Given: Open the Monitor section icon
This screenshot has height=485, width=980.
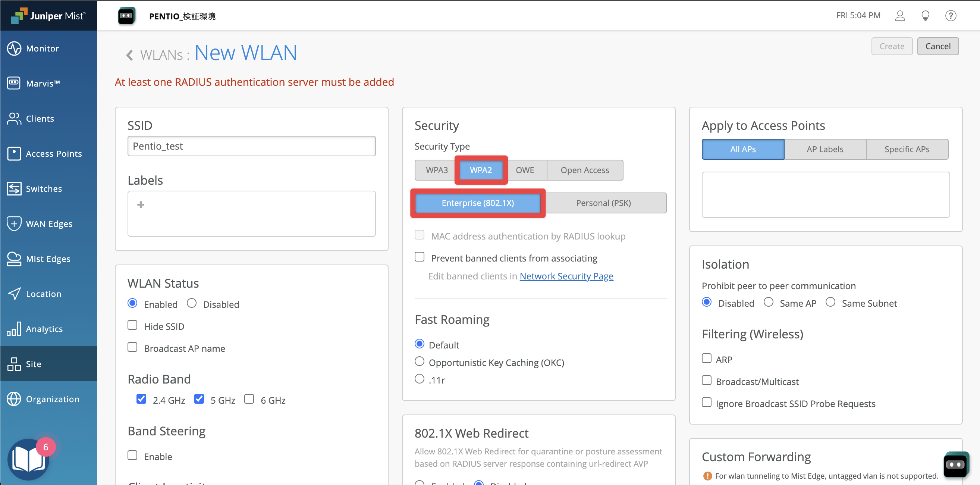Looking at the screenshot, I should click(x=14, y=48).
